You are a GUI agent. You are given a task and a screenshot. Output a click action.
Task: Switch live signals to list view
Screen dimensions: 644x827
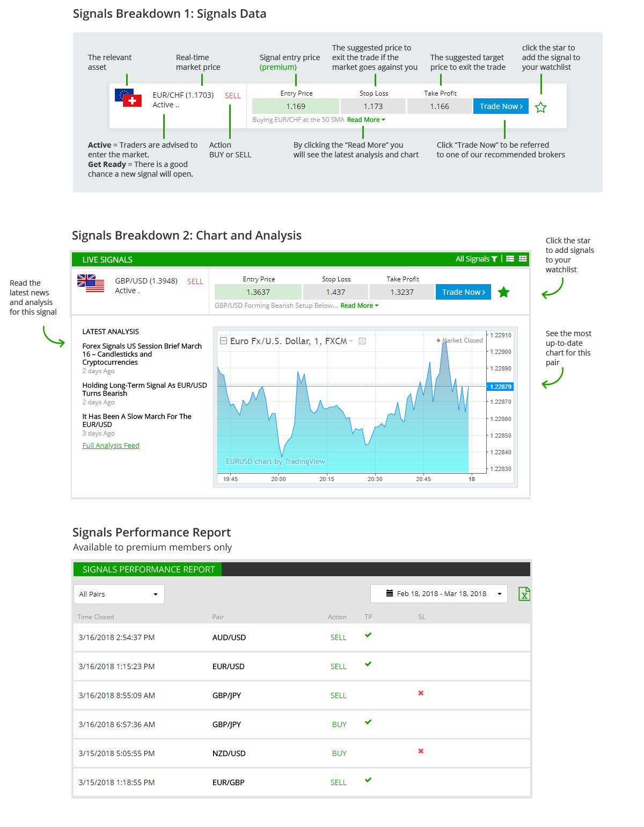tap(510, 259)
